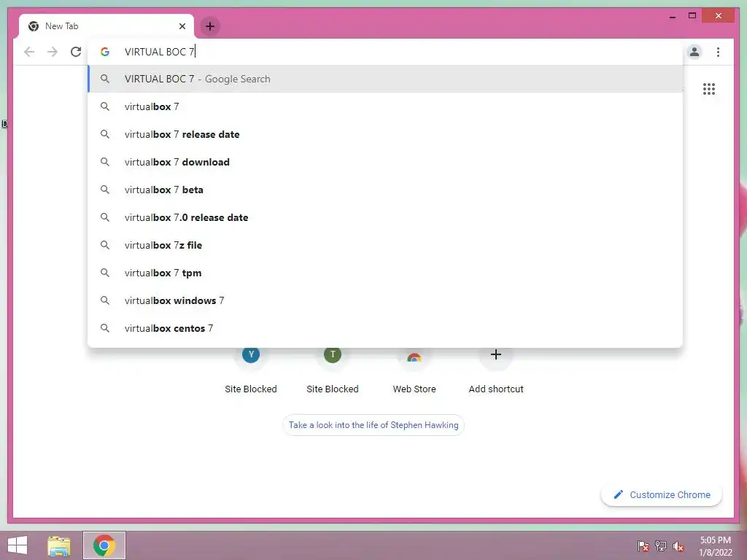The image size is (747, 560).
Task: Select the New Tab tab
Action: [x=107, y=26]
